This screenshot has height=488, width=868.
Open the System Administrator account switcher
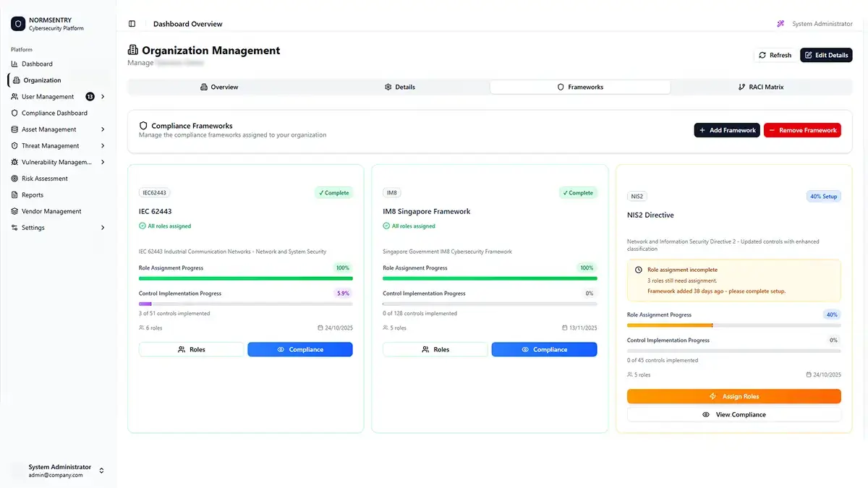[x=58, y=471]
